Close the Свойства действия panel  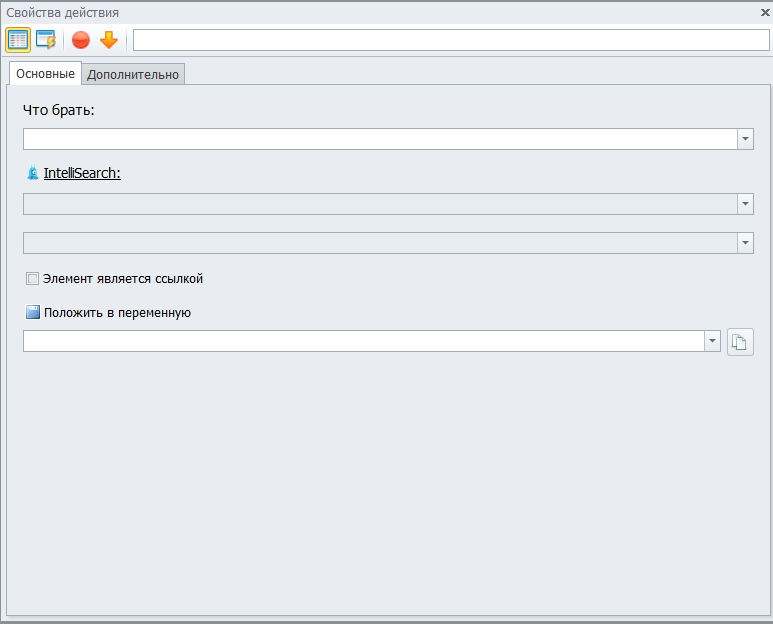765,13
